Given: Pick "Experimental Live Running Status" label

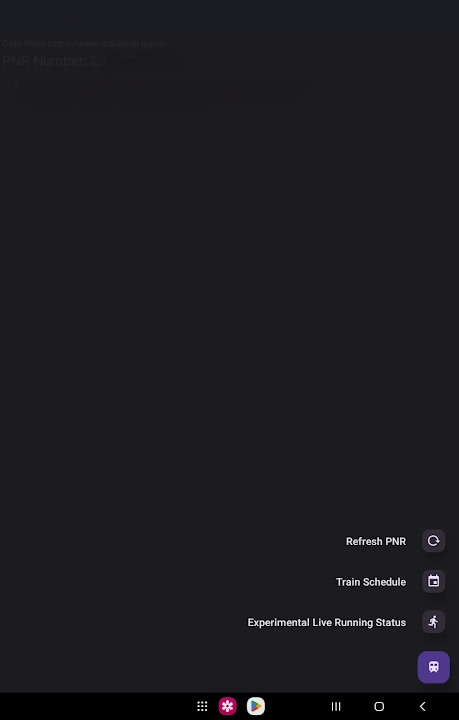Looking at the screenshot, I should 327,622.
